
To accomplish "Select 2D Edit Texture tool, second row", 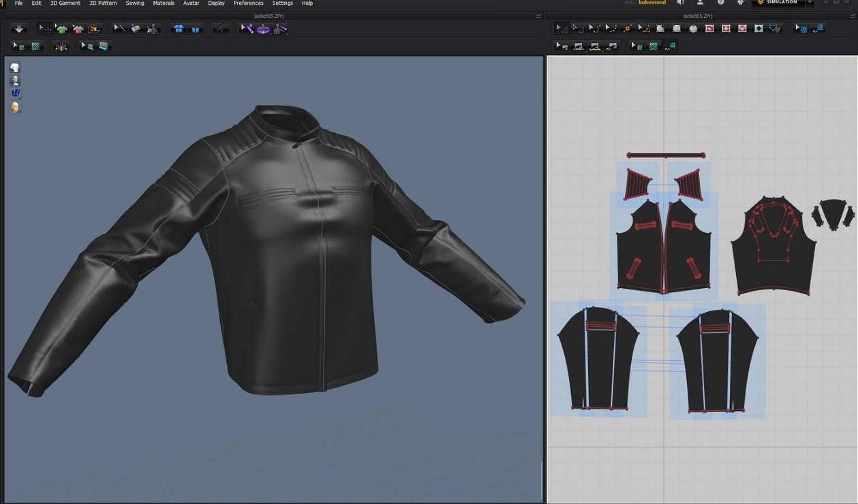I will [636, 46].
